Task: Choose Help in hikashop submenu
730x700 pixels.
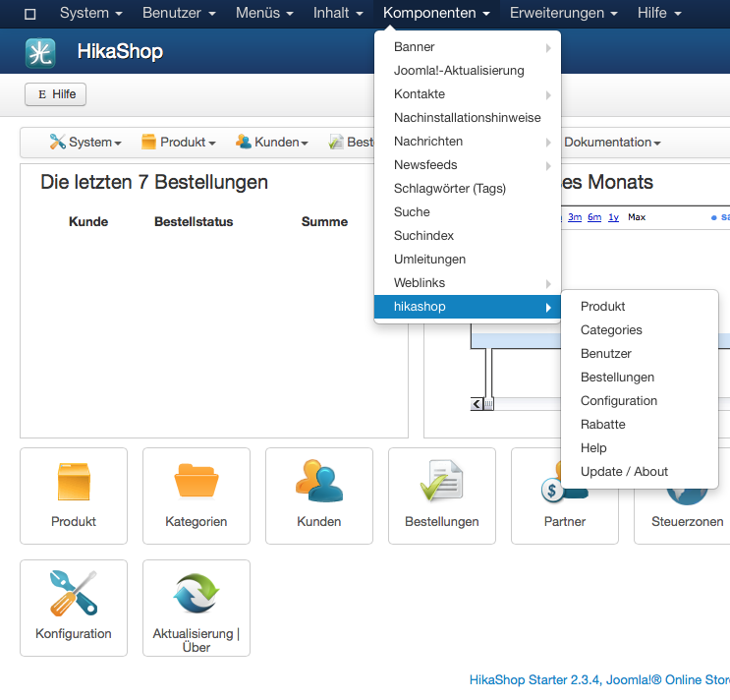Action: (x=640, y=448)
